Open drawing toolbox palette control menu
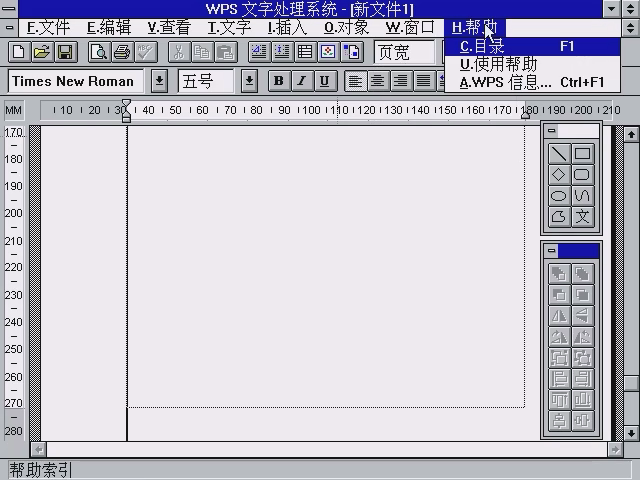This screenshot has width=640, height=480. point(552,131)
